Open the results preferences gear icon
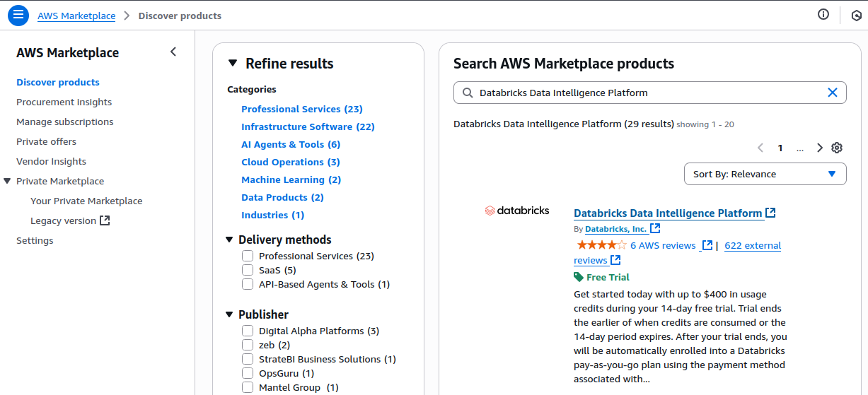 (837, 148)
